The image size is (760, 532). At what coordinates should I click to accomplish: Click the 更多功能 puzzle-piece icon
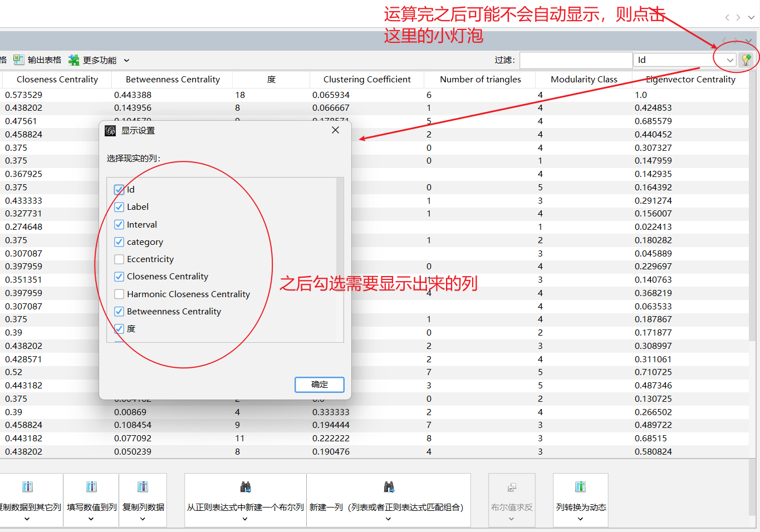tap(73, 60)
